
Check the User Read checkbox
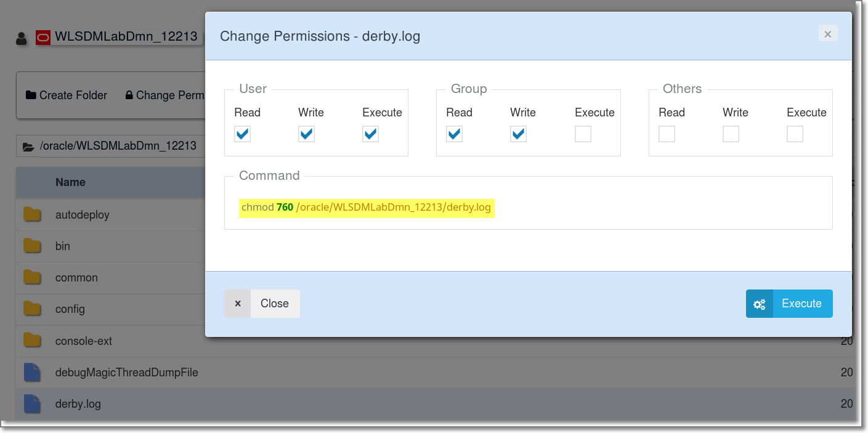(x=243, y=134)
